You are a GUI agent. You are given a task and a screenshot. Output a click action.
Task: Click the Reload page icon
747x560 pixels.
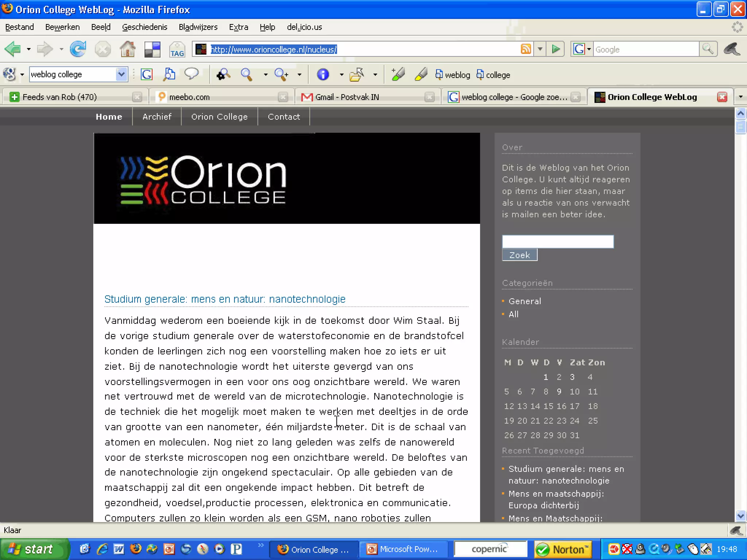tap(78, 49)
